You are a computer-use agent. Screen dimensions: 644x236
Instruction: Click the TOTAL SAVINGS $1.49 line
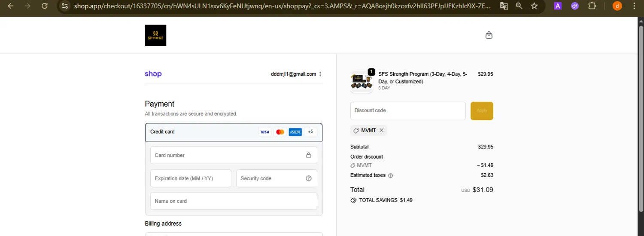point(381,200)
